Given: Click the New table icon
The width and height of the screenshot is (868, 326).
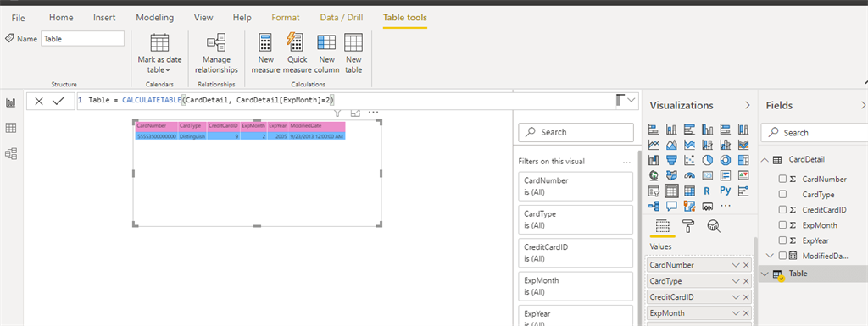Looking at the screenshot, I should [353, 42].
